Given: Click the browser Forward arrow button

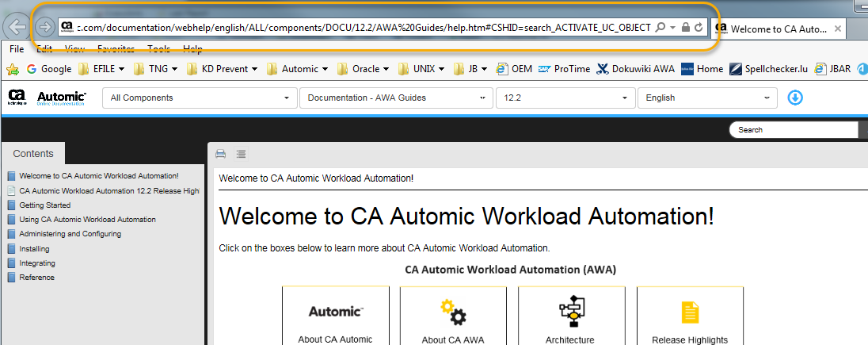Looking at the screenshot, I should point(44,27).
